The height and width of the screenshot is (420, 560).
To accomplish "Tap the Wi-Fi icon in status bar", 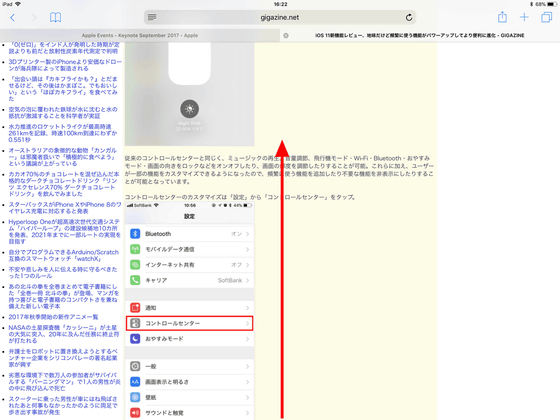I will click(x=18, y=4).
